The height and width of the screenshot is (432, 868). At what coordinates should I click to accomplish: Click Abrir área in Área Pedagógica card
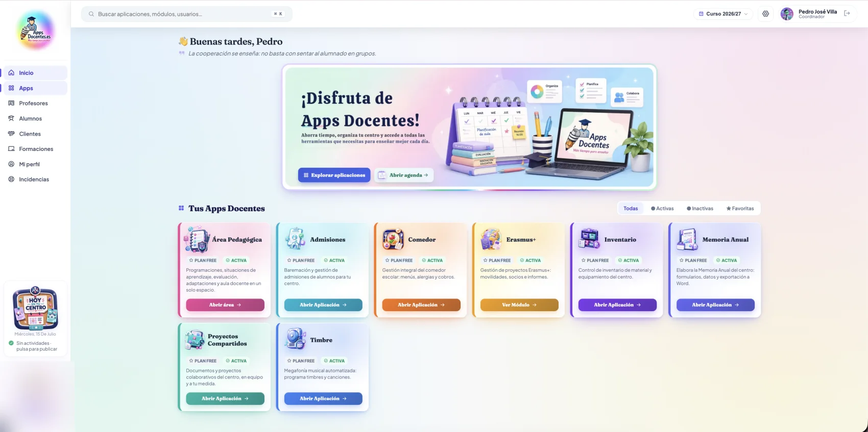(225, 305)
